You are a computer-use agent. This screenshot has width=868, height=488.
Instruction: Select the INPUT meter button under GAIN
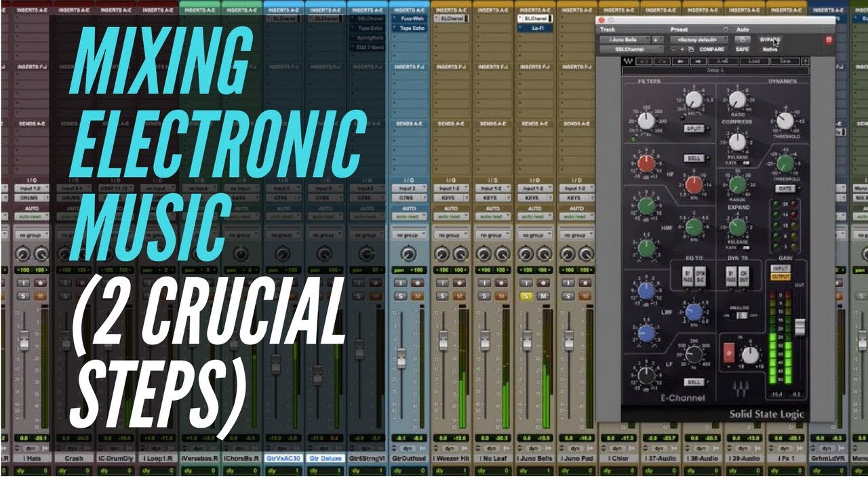[781, 268]
